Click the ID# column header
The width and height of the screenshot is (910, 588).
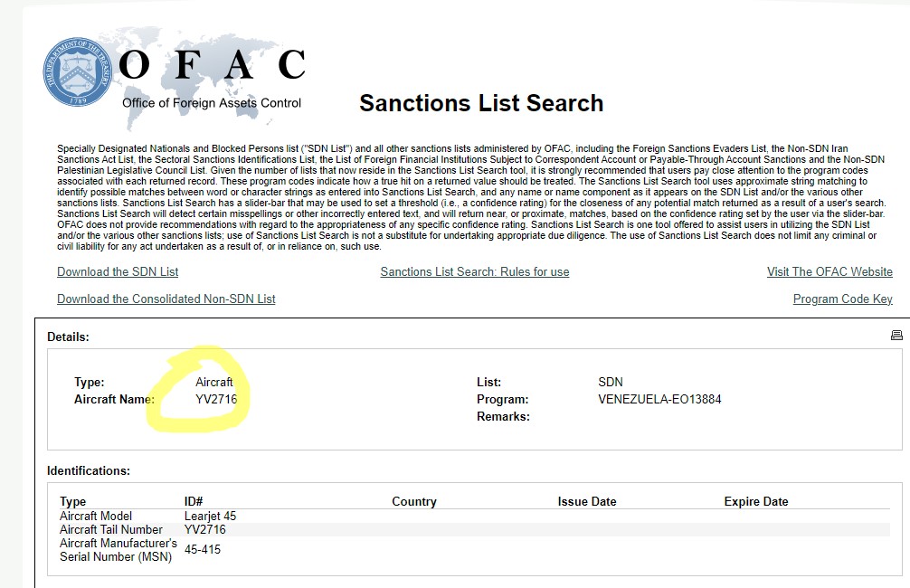click(x=194, y=501)
